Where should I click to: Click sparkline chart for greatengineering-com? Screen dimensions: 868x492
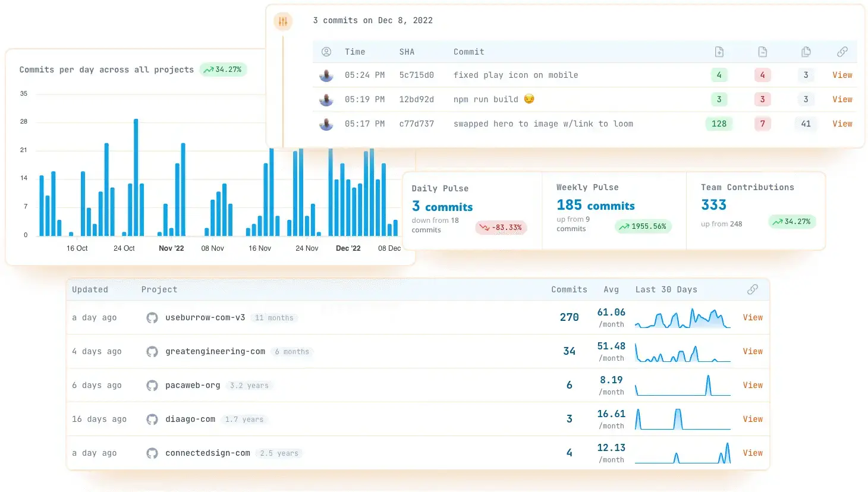[x=683, y=352]
